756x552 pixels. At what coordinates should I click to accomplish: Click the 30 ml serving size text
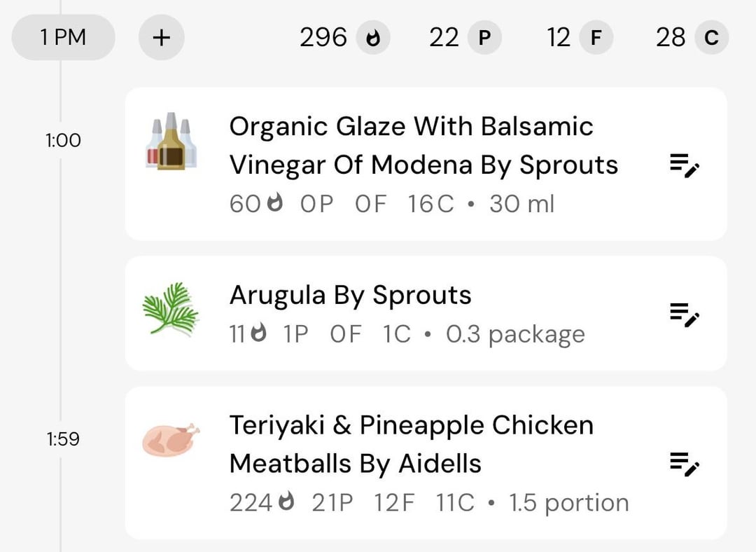pos(522,204)
